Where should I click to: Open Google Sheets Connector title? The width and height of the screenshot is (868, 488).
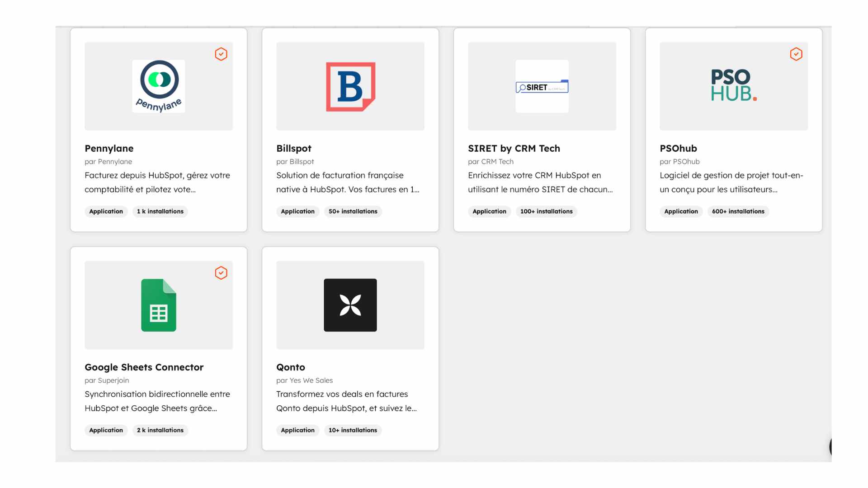144,367
